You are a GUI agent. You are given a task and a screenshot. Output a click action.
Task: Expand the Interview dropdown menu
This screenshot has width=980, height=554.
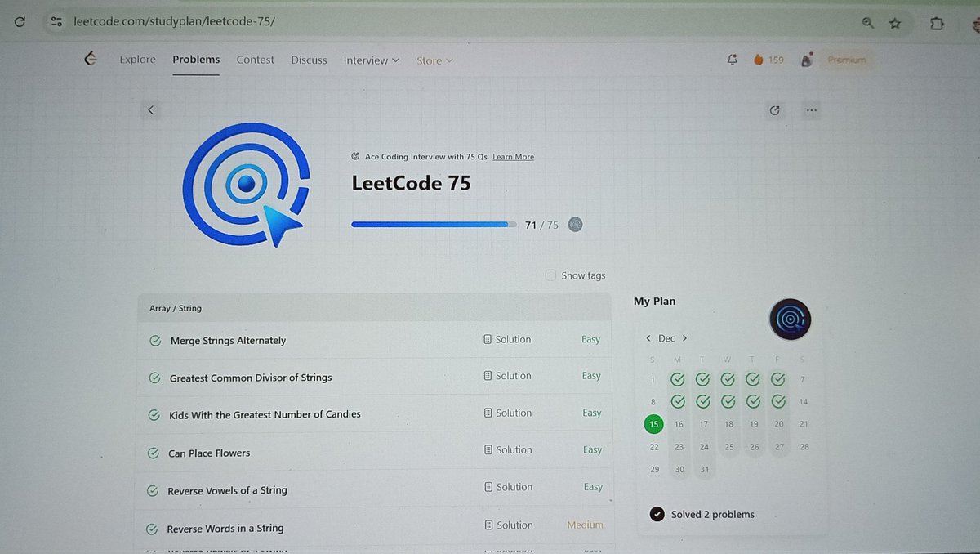(x=372, y=60)
